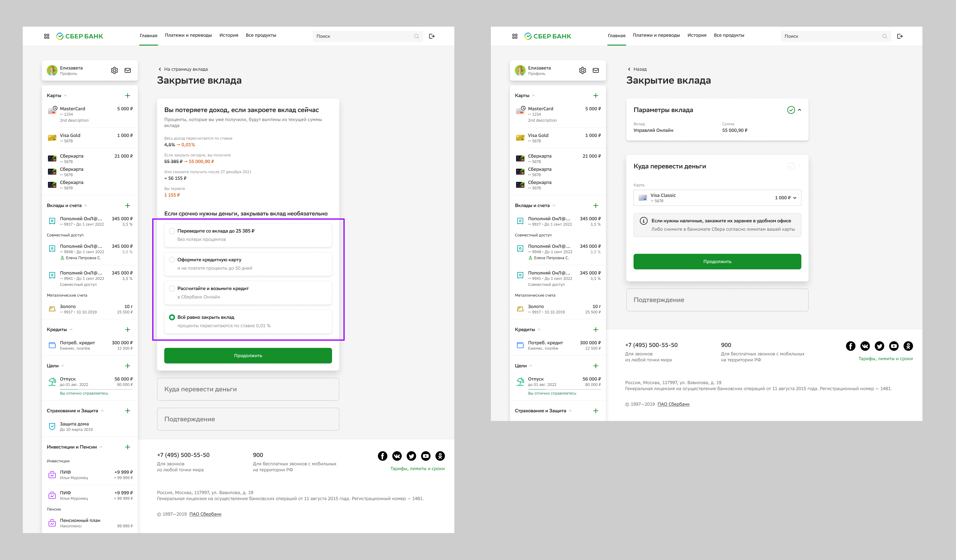Click 'Тарифы, лимиты и сроки' link in left footer
The image size is (956, 560).
pos(417,469)
